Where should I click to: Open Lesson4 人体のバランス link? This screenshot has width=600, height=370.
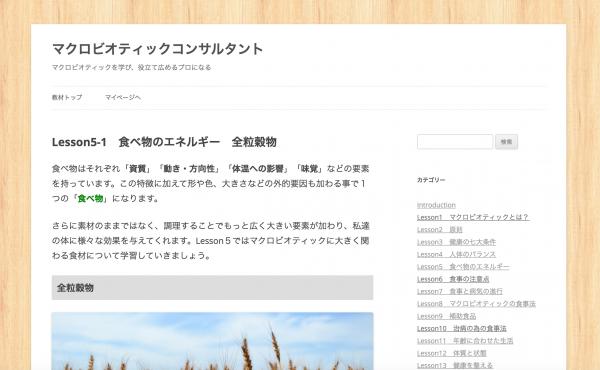point(457,254)
